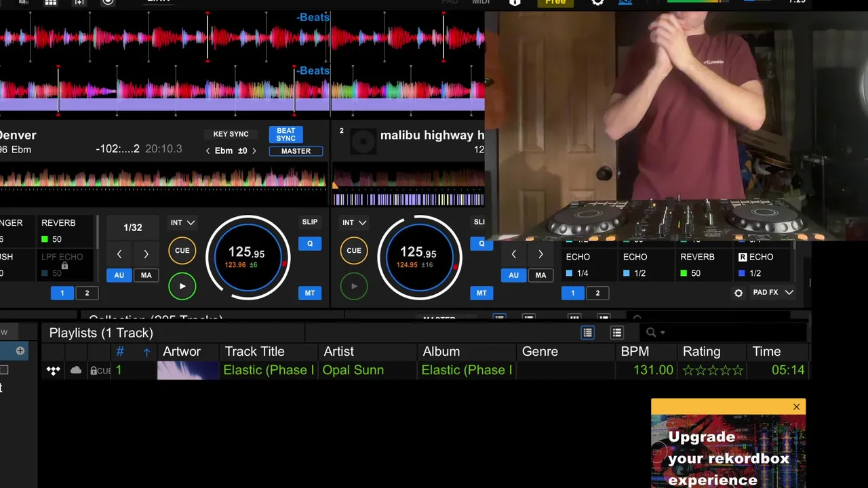Toggle Quantize Q on deck 1
The height and width of the screenshot is (488, 868).
tap(310, 244)
